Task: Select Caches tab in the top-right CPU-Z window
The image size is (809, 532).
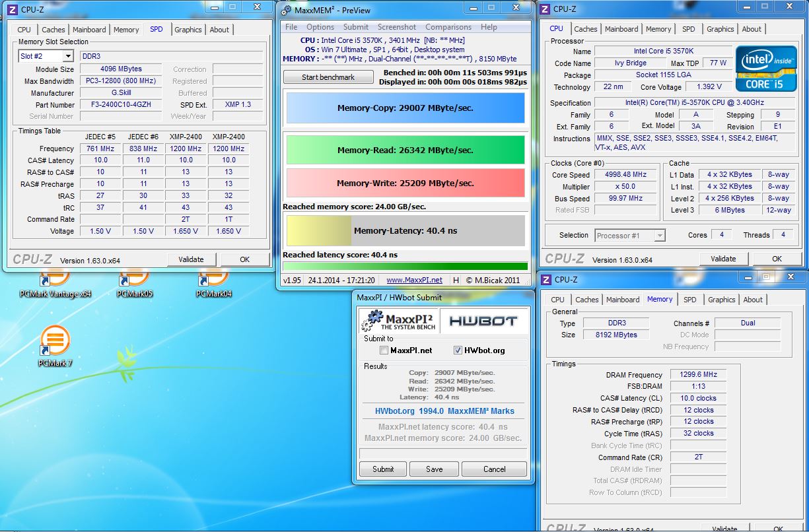Action: point(586,29)
